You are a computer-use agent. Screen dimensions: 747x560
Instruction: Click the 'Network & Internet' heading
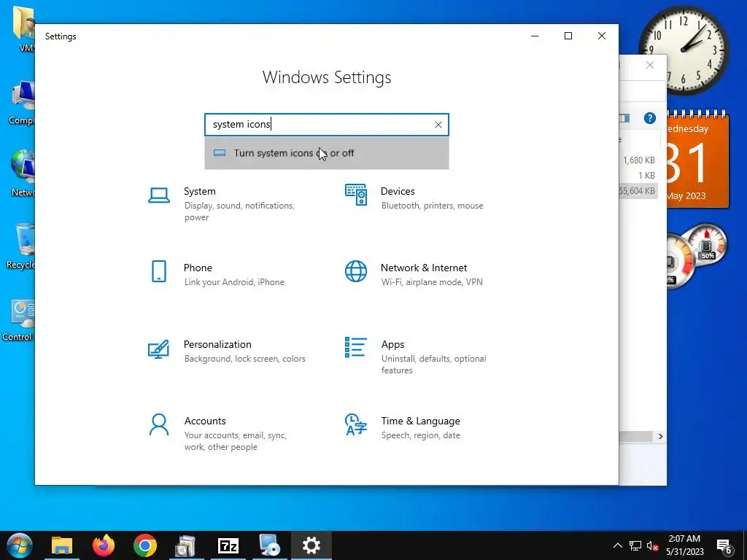coord(424,268)
